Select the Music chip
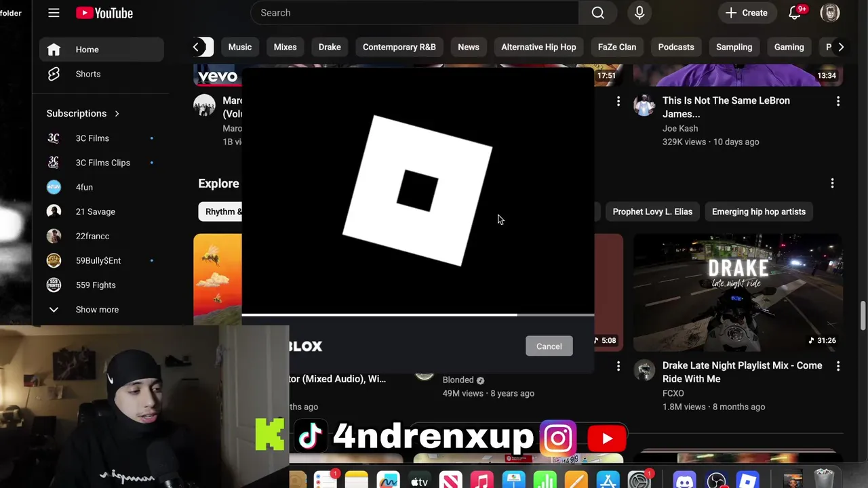Image resolution: width=868 pixels, height=488 pixels. coord(240,47)
